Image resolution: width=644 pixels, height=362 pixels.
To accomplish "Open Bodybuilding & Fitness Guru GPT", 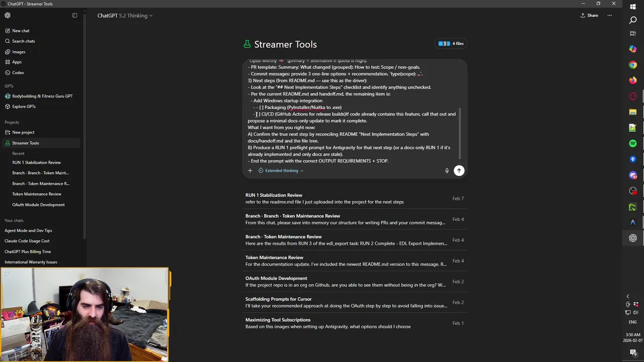I will [x=42, y=96].
